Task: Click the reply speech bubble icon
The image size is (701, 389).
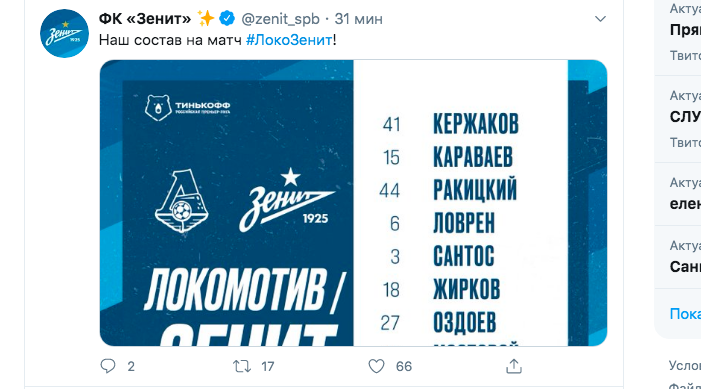Action: 108,366
